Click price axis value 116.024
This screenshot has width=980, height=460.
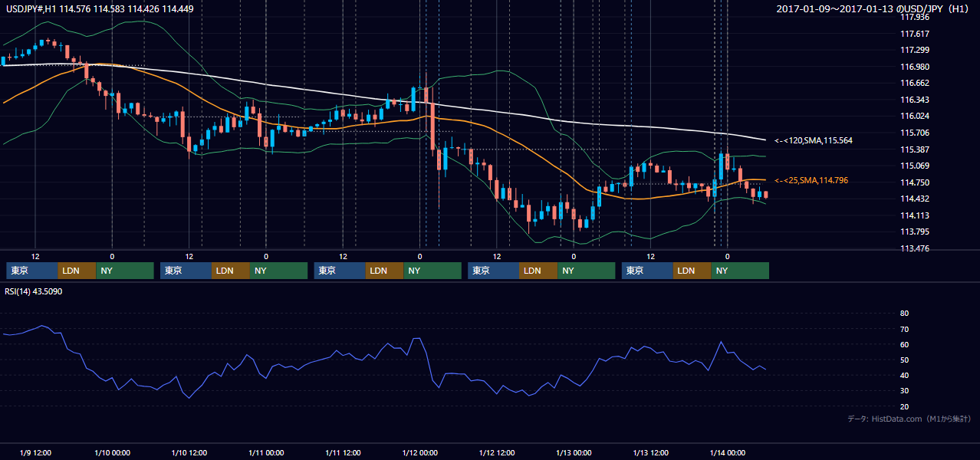coord(914,116)
